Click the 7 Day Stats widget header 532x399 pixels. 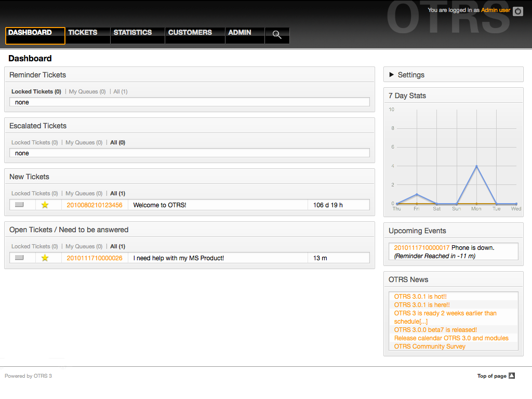pyautogui.click(x=453, y=96)
